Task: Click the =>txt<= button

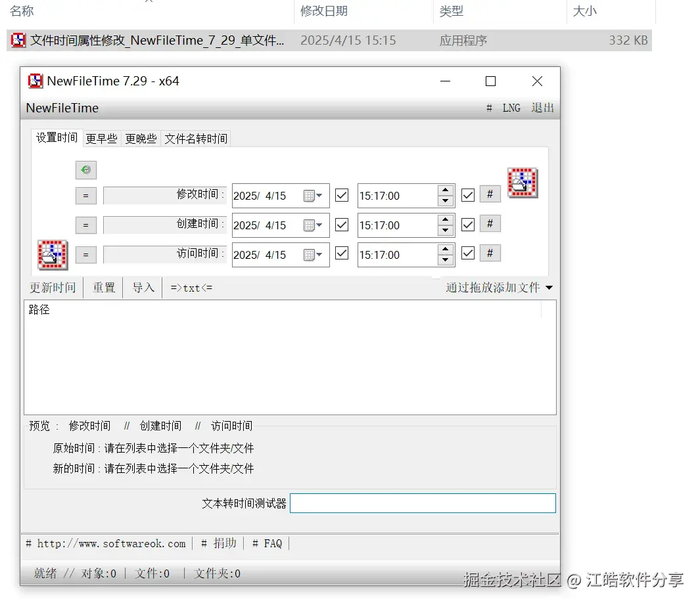Action: point(191,288)
